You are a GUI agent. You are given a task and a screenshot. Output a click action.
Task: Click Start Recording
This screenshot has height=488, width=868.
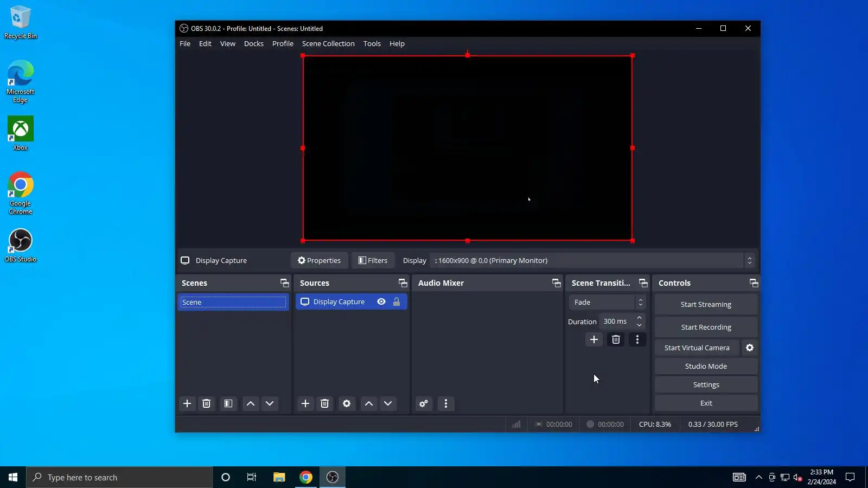706,327
